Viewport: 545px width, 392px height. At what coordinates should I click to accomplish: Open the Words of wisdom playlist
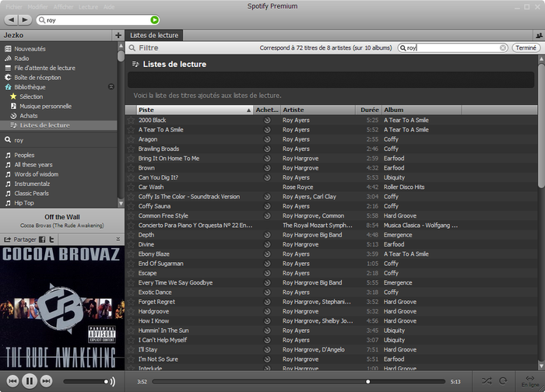pyautogui.click(x=36, y=174)
